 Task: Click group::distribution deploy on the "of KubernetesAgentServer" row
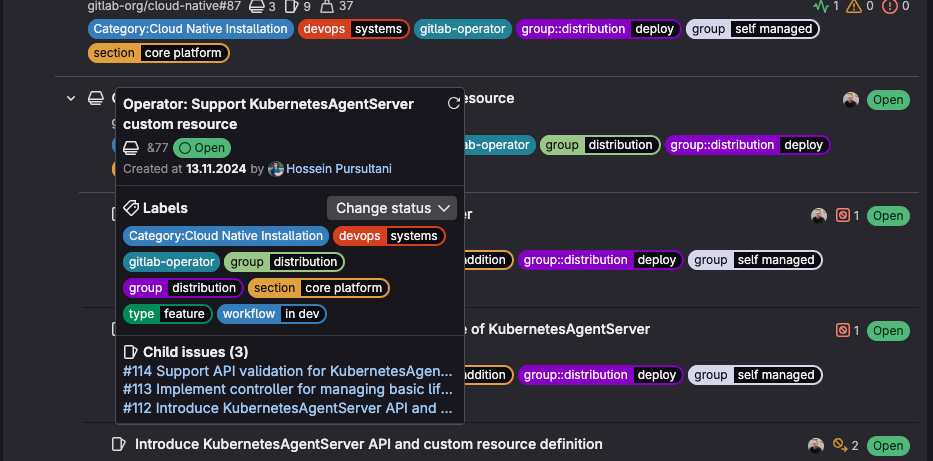pos(600,375)
